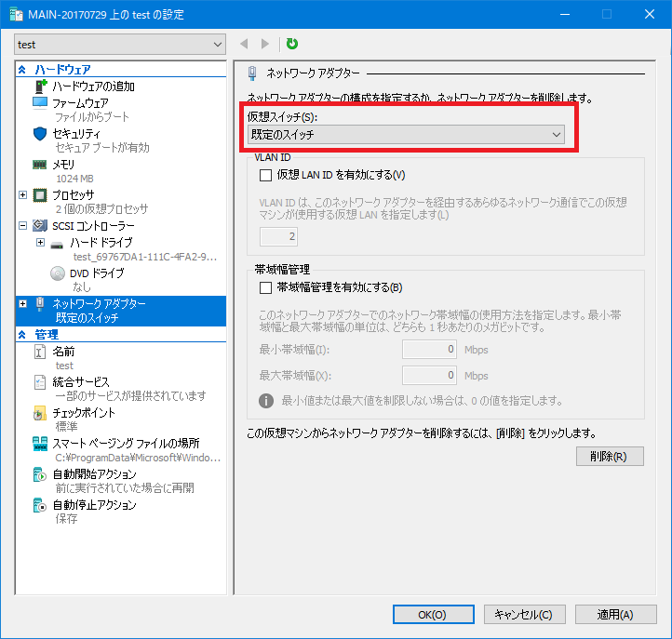
Task: Collapse the 管理 section
Action: (22, 335)
